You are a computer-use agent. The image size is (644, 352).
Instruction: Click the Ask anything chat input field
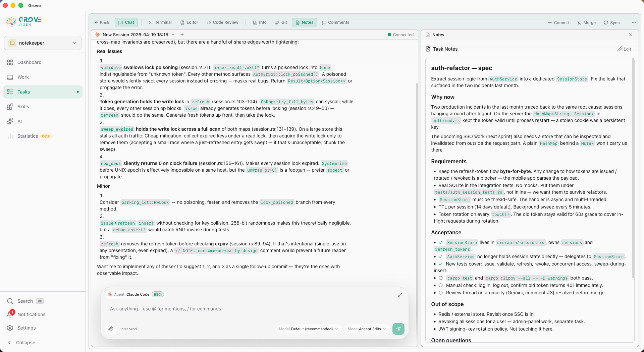pyautogui.click(x=254, y=309)
